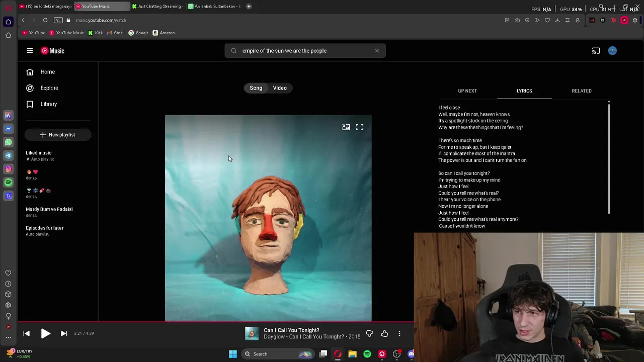
Task: Open WhatsApp in Opera sidebar
Action: tap(8, 142)
